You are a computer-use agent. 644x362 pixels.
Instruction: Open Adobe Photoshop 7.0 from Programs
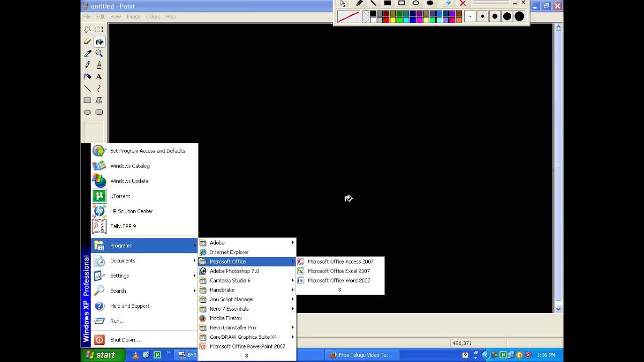(247, 271)
